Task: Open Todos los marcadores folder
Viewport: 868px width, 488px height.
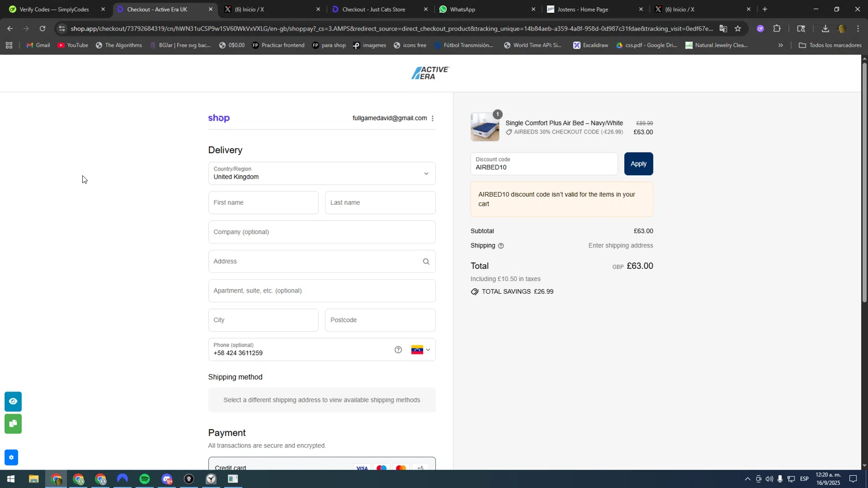Action: pos(830,45)
